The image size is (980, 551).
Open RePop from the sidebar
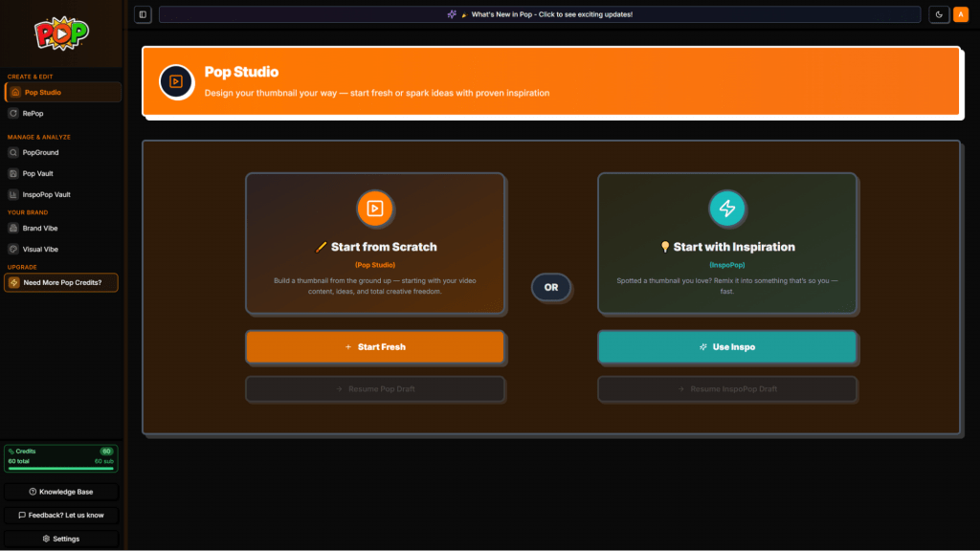coord(33,113)
